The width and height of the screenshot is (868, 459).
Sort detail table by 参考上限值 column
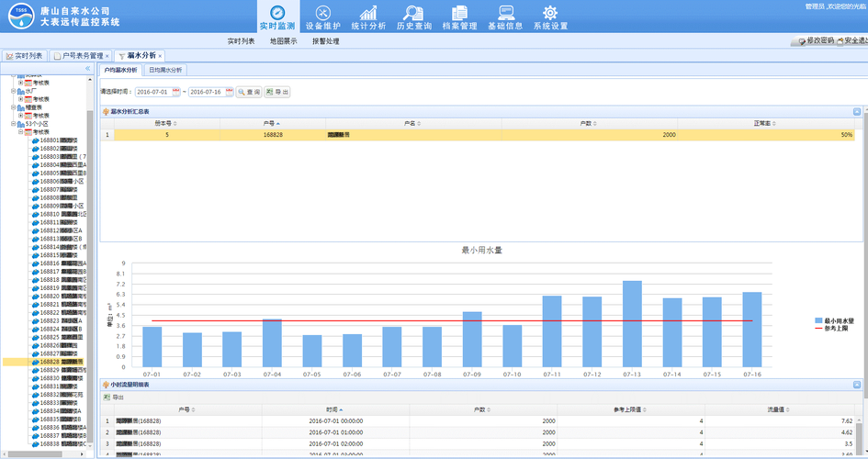[x=630, y=409]
